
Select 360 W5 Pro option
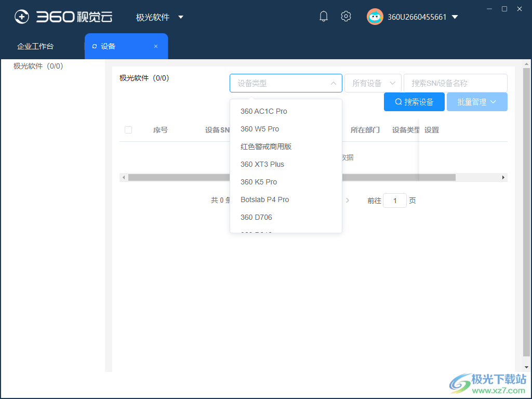click(286, 129)
